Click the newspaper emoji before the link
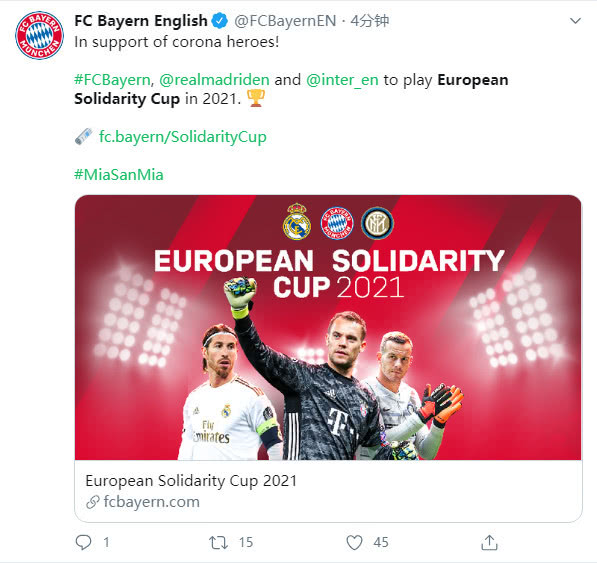The height and width of the screenshot is (563, 597). (x=84, y=136)
